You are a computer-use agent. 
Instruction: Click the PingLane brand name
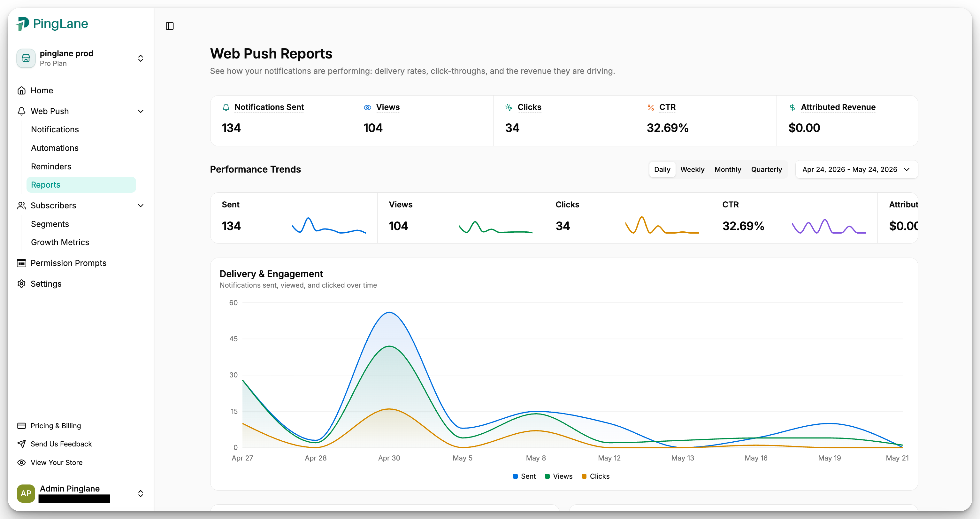[x=60, y=24]
